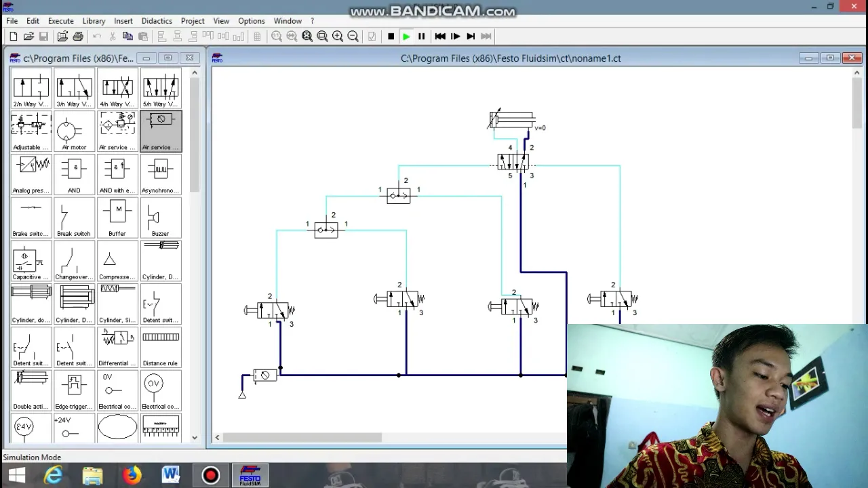
Task: Open the Options menu
Action: pyautogui.click(x=252, y=21)
